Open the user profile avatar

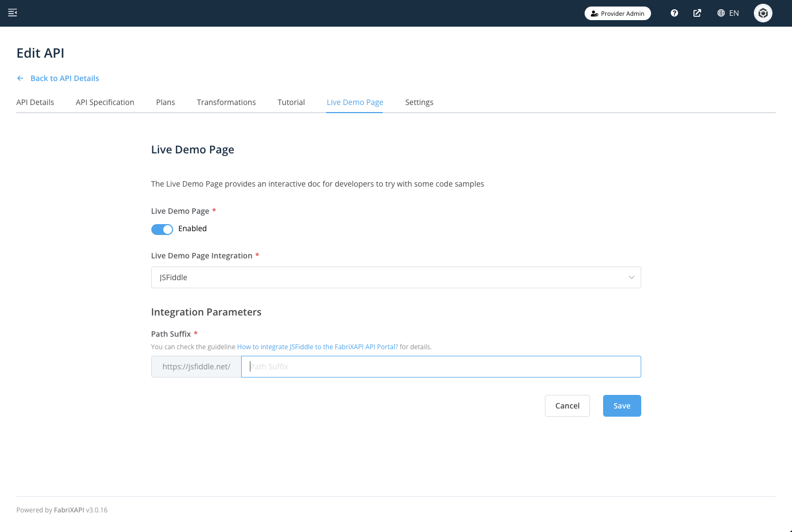pyautogui.click(x=763, y=13)
